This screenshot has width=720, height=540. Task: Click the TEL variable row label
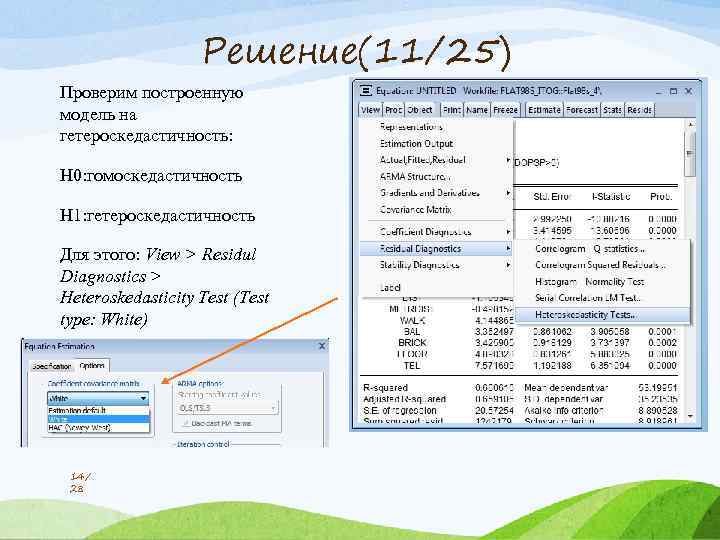[411, 366]
